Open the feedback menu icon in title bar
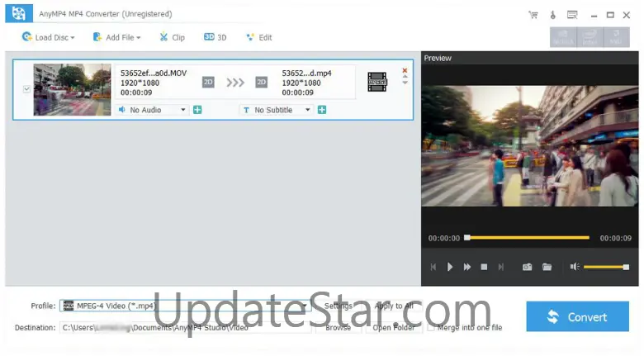This screenshot has width=644, height=356. point(572,15)
